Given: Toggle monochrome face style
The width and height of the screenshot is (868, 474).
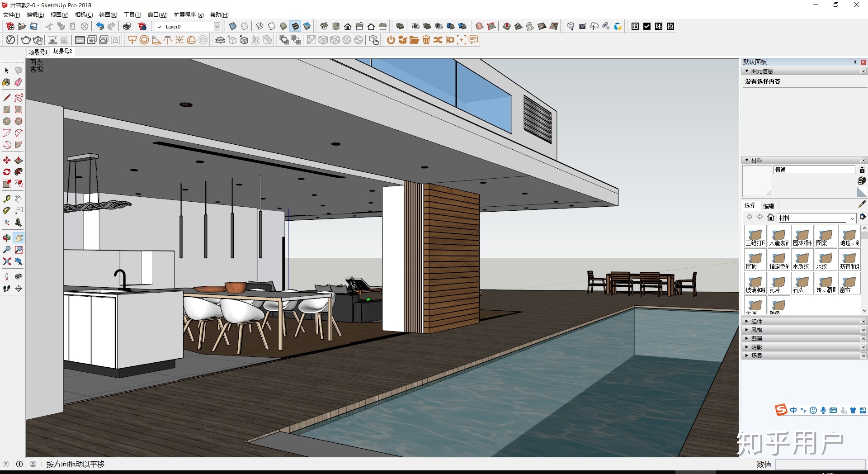Looking at the screenshot, I should pos(307,27).
